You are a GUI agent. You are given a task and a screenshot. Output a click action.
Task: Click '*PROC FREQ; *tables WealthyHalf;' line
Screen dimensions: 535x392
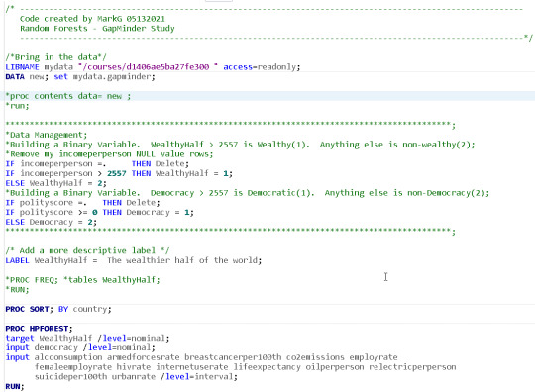82,280
